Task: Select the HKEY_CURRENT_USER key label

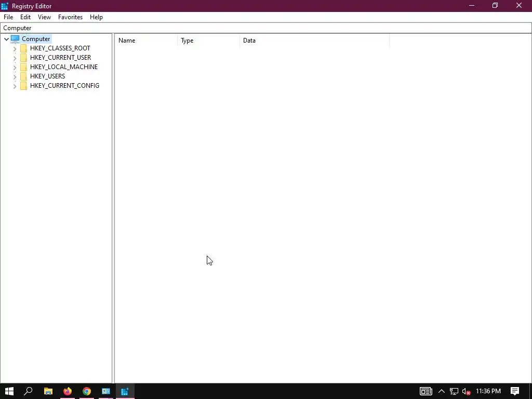Action: [x=60, y=57]
